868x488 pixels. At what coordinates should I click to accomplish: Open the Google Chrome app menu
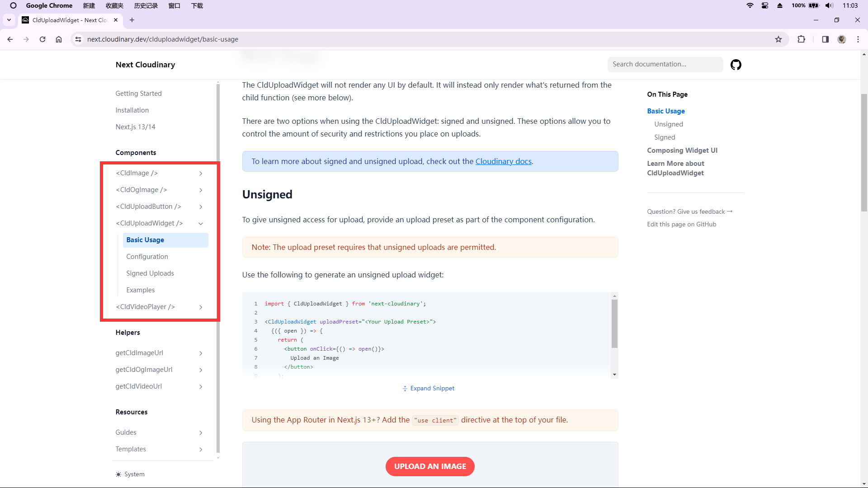tap(49, 5)
